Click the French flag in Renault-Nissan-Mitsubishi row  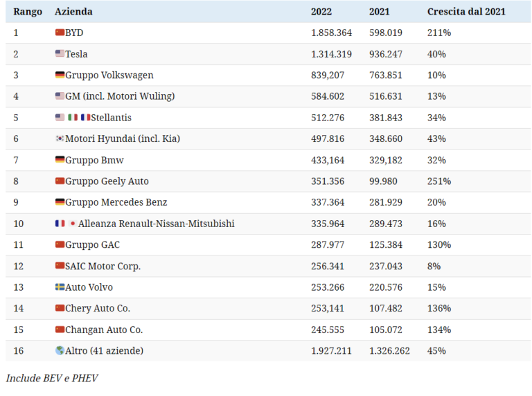tap(60, 223)
